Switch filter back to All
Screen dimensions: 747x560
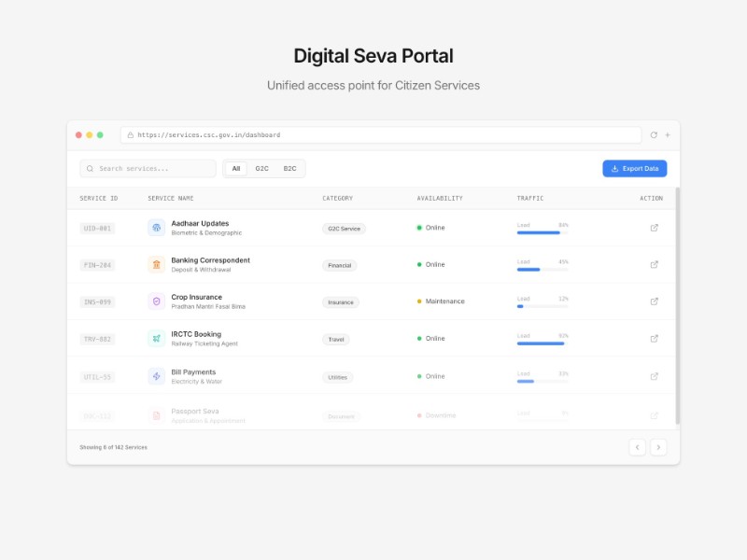pyautogui.click(x=235, y=168)
